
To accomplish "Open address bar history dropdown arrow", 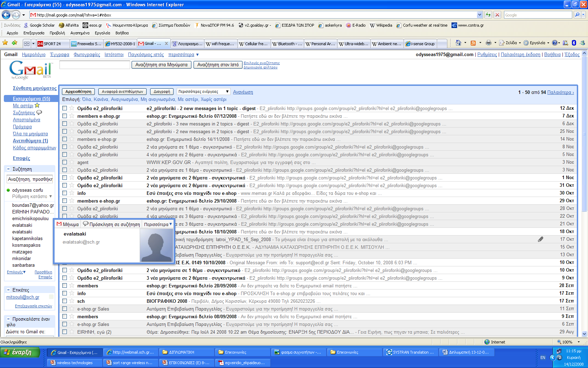I will pyautogui.click(x=479, y=15).
